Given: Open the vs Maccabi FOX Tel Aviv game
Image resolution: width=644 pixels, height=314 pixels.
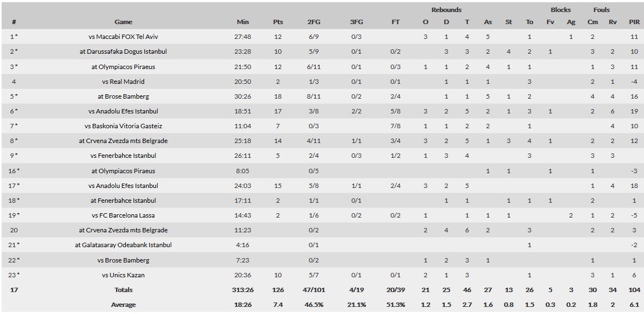Looking at the screenshot, I should tap(123, 37).
